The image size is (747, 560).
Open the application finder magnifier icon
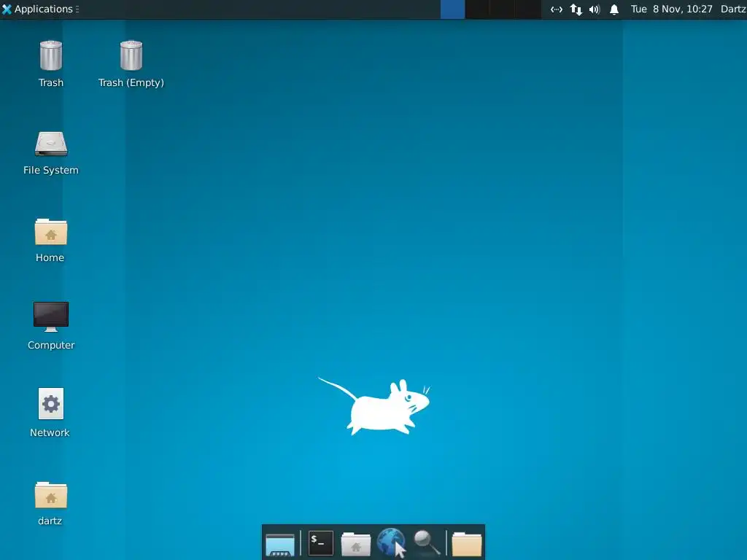click(427, 542)
